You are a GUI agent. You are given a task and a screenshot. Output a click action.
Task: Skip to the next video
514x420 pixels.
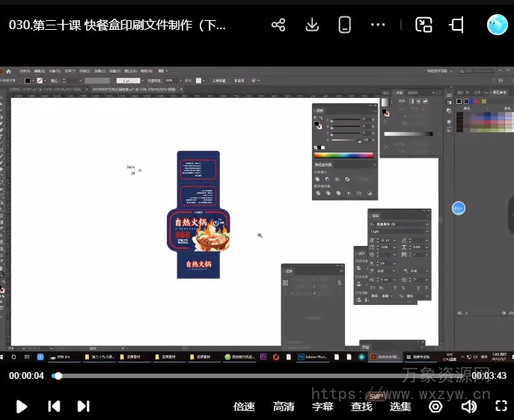coord(84,407)
